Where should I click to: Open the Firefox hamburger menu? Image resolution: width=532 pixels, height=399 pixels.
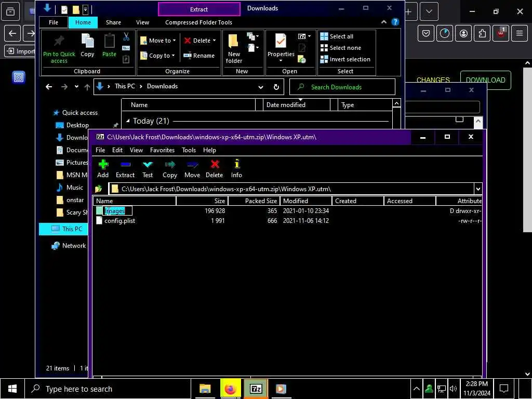520,33
